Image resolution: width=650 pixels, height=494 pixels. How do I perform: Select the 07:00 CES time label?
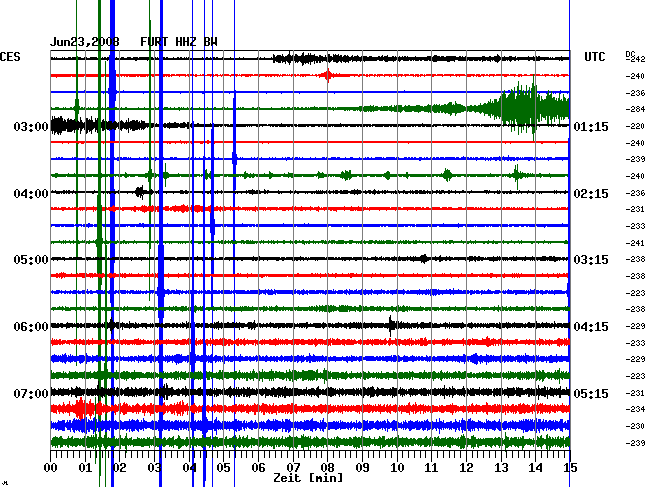31,393
